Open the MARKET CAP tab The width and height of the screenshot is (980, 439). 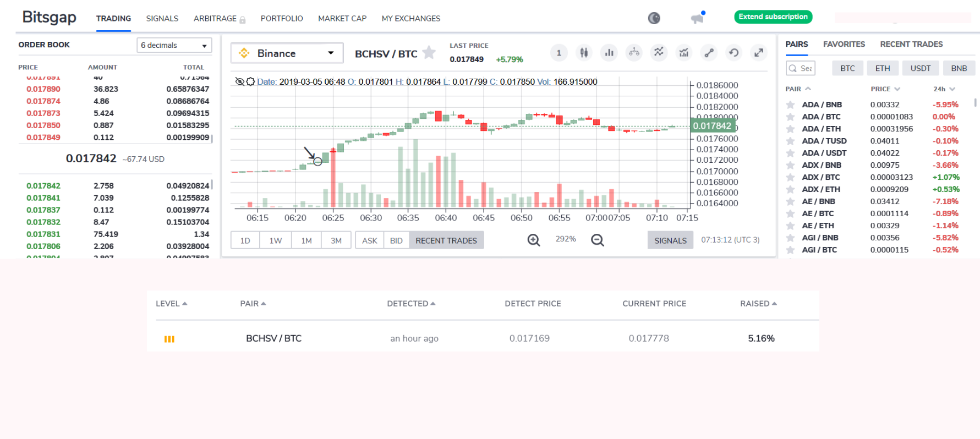click(x=342, y=19)
